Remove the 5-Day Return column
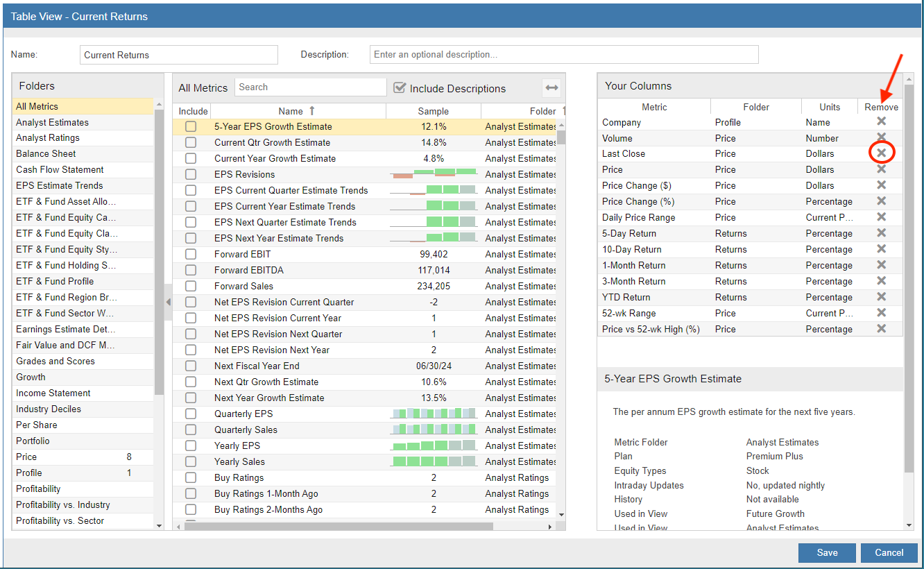 [881, 233]
